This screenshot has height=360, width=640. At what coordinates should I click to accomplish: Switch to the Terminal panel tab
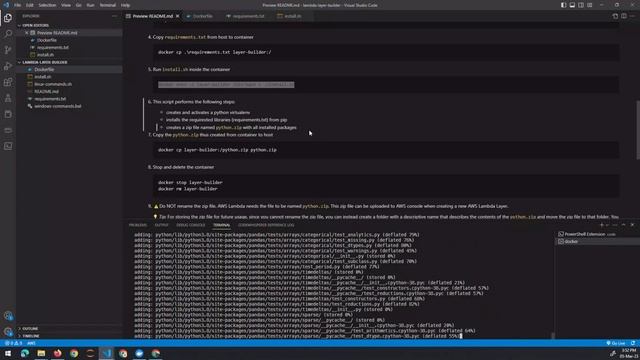221,225
